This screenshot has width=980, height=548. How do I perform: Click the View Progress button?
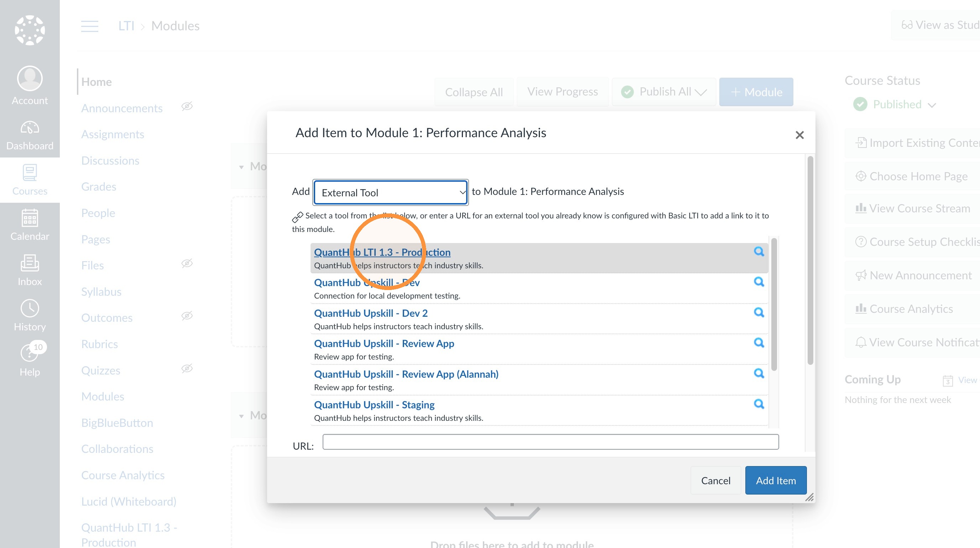point(562,92)
